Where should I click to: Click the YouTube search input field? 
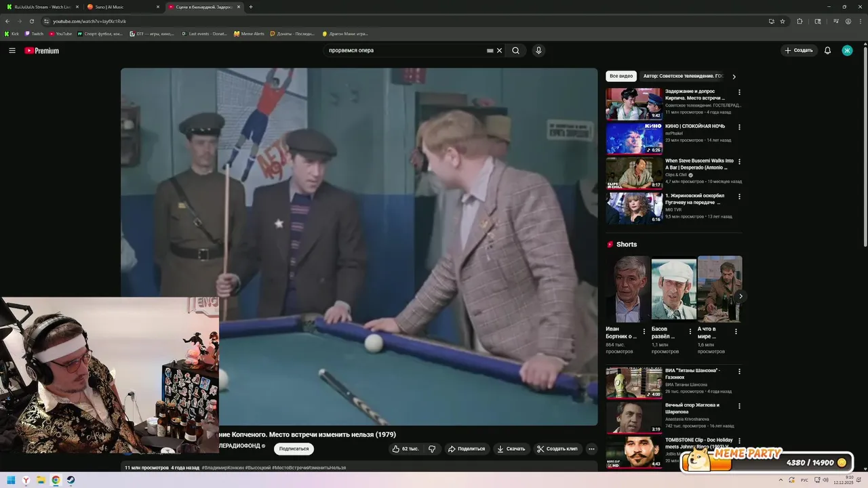(406, 50)
